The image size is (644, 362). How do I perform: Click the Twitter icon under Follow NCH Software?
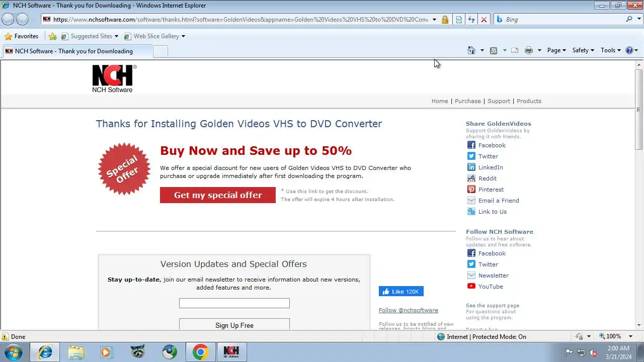[471, 264]
